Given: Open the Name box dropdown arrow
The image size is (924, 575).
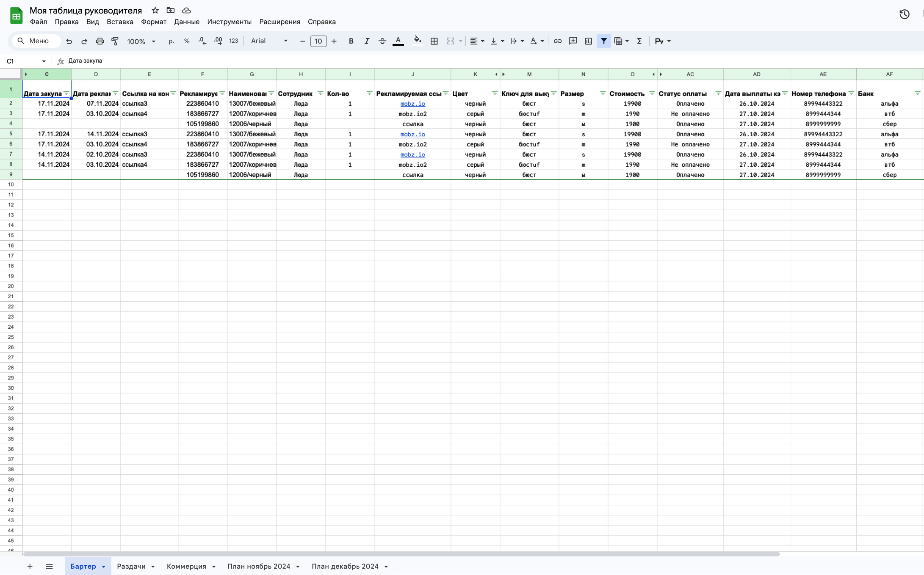Looking at the screenshot, I should coord(44,61).
